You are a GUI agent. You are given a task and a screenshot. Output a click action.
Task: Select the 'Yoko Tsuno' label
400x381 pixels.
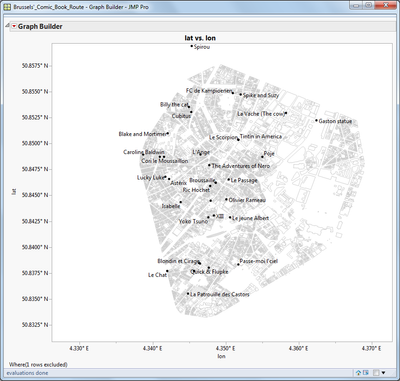point(193,221)
